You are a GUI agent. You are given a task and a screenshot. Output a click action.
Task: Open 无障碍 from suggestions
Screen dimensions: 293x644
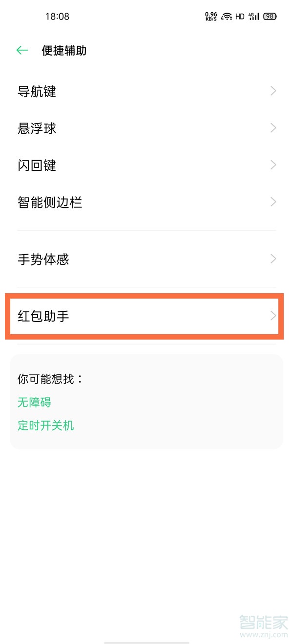coord(34,402)
